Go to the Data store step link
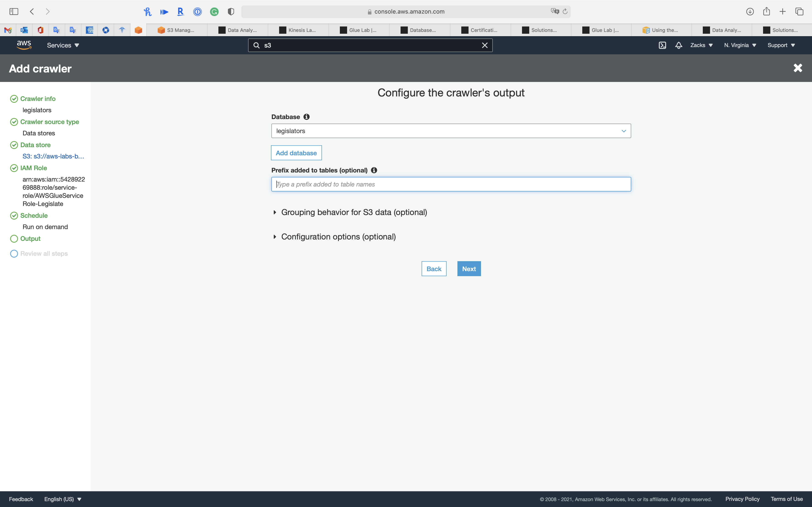The width and height of the screenshot is (812, 507). click(x=35, y=145)
